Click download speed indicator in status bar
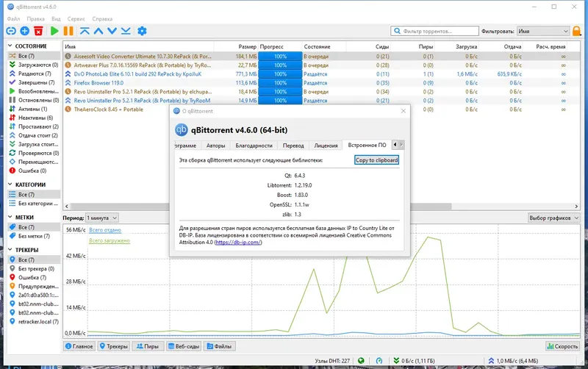Image resolution: width=588 pixels, height=369 pixels. (x=414, y=361)
